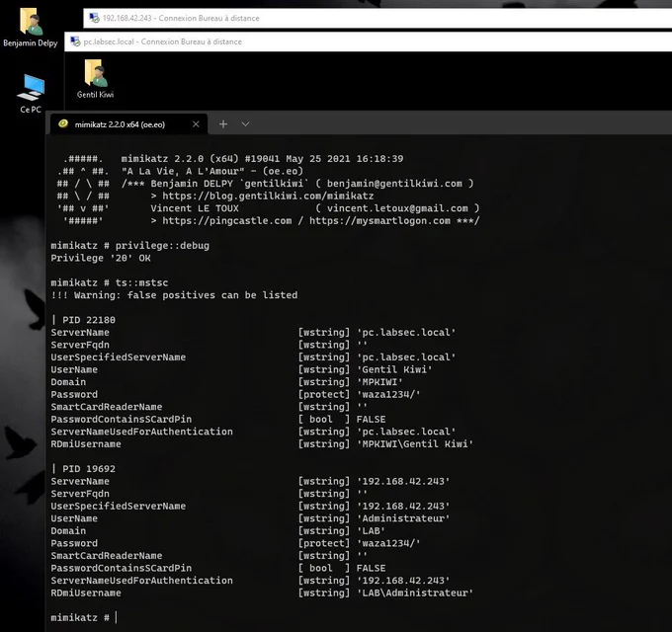Click the pc.labsec.local Connexion Bureau à distance title
Screen dimensions: 672x632
pos(162,41)
